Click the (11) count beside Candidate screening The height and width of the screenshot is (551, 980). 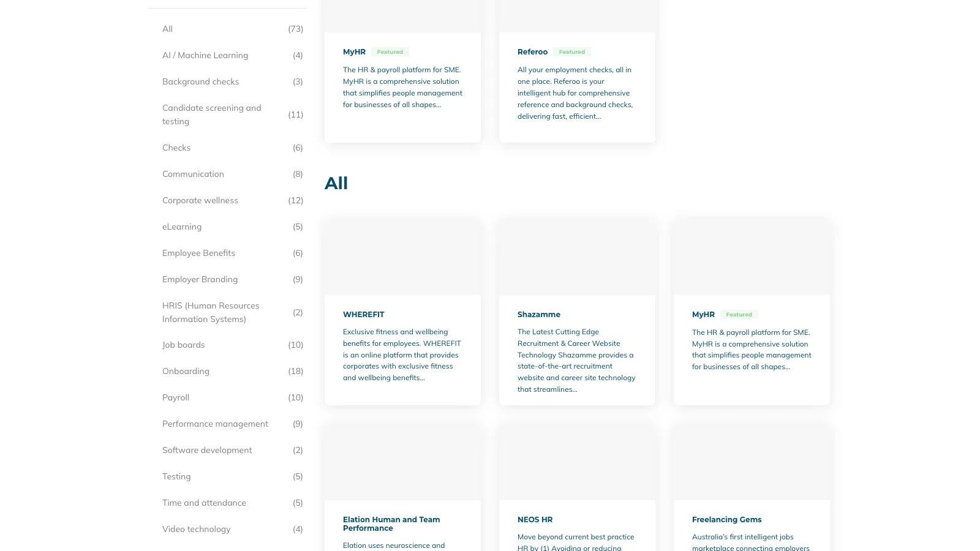[x=296, y=114]
